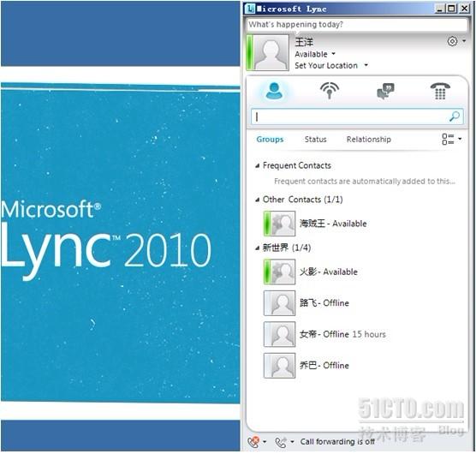Open the dropdown arrow next to layout icon
The height and width of the screenshot is (454, 476).
(460, 139)
